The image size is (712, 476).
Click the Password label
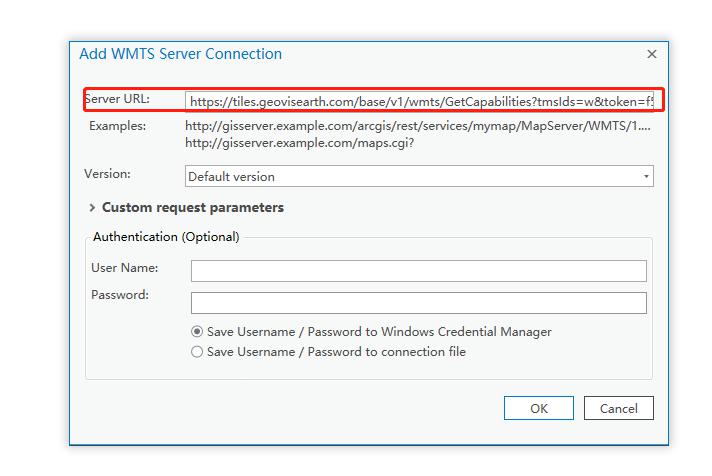point(120,295)
